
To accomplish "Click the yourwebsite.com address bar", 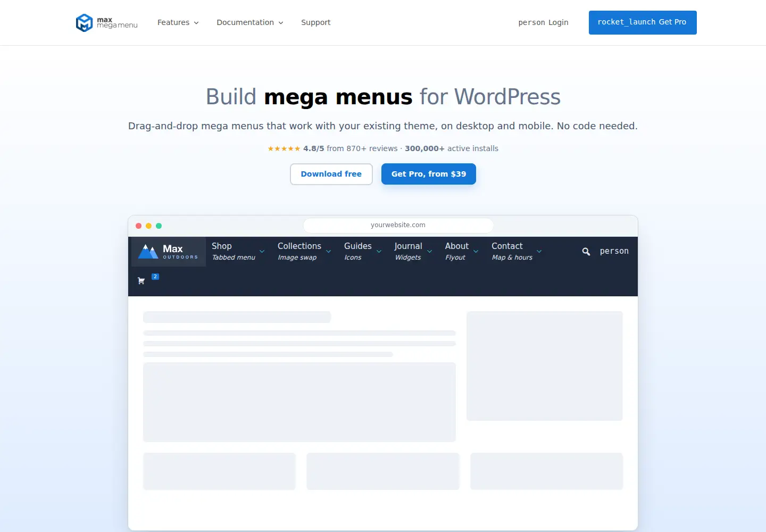I will (398, 225).
